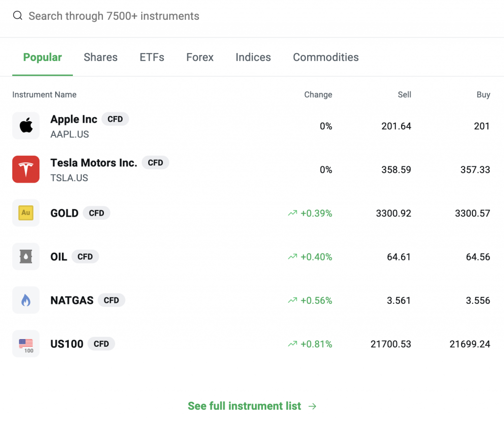This screenshot has height=423, width=504.
Task: Click the TSLA.US ticker text
Action: click(69, 178)
